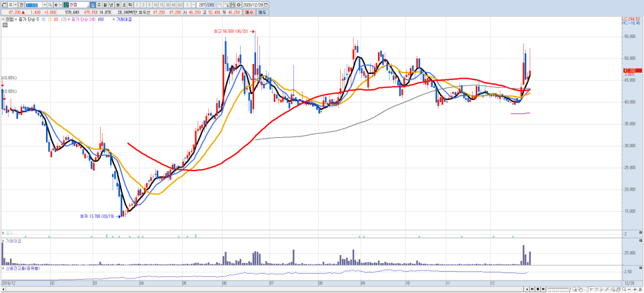The height and width of the screenshot is (293, 644).
Task: Click the stock code input field
Action: click(x=34, y=5)
